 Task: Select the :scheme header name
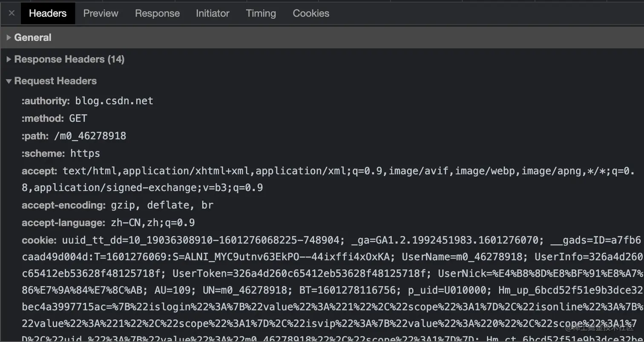(x=43, y=153)
